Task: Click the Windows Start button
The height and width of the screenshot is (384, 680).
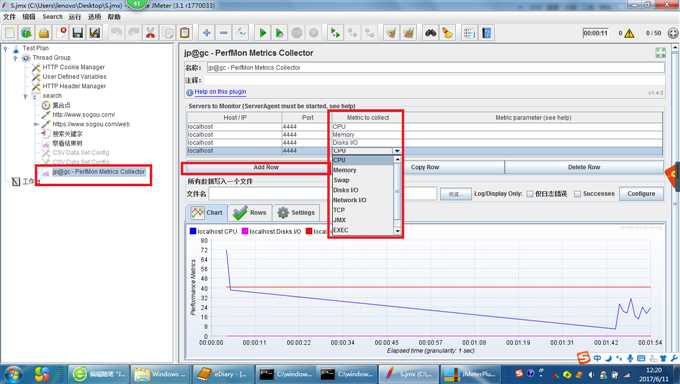Action: tap(13, 374)
